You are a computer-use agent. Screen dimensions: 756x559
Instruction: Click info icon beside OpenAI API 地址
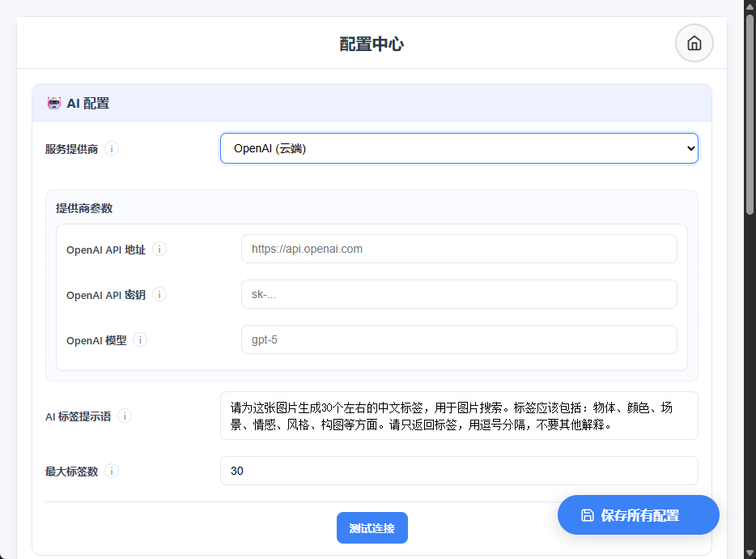(159, 250)
